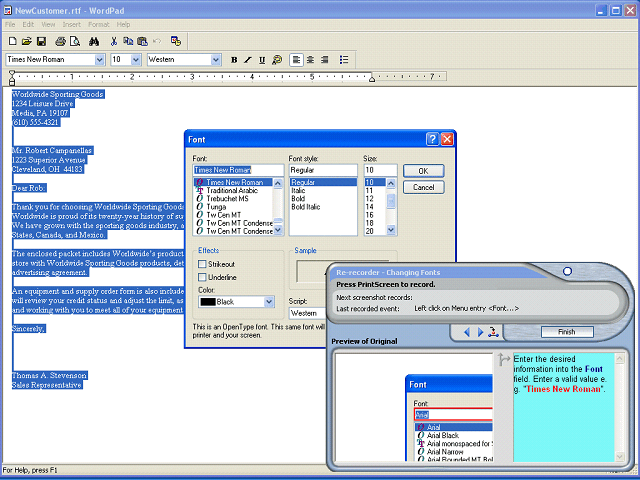
Task: Click the Size input field
Action: tap(380, 170)
